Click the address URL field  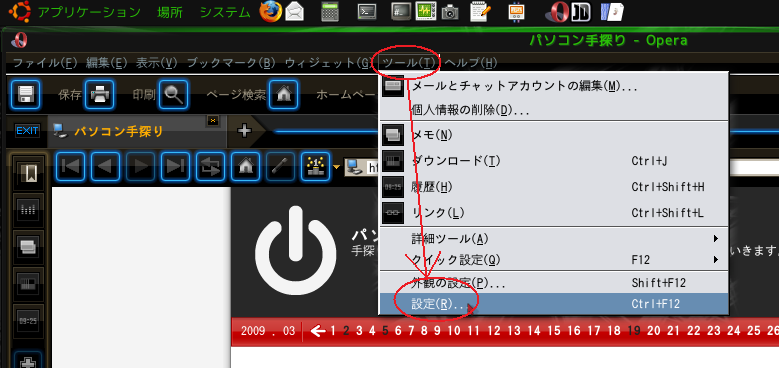pyautogui.click(x=561, y=167)
